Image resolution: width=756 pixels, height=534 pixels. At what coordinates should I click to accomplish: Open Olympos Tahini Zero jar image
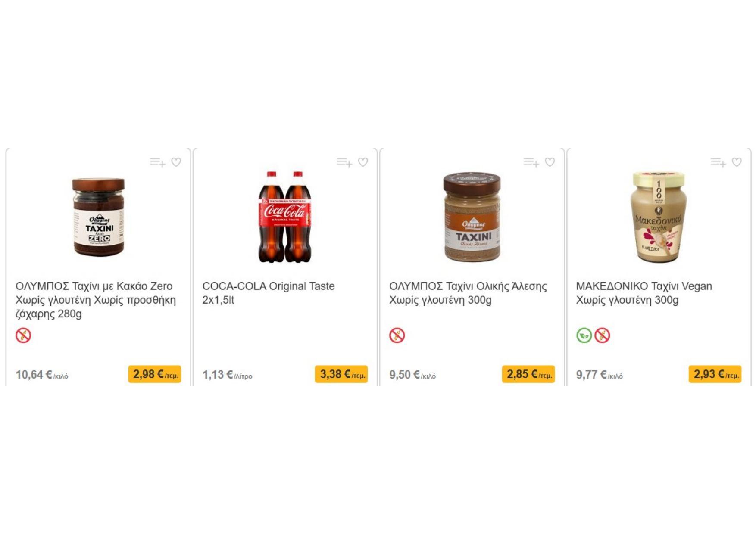pyautogui.click(x=98, y=217)
